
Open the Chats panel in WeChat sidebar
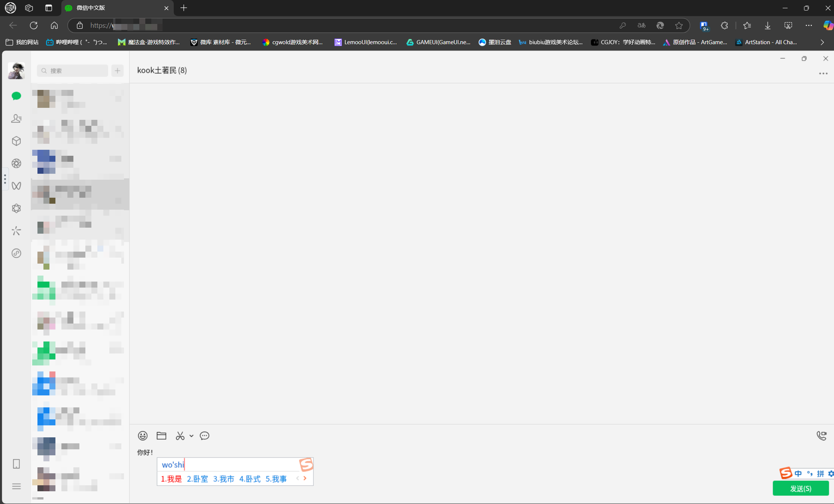(x=16, y=96)
